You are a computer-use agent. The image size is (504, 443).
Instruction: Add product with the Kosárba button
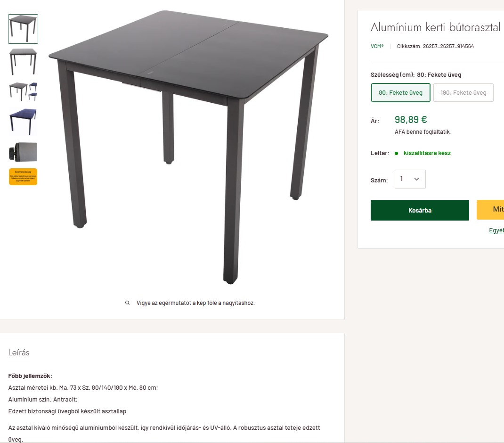tap(420, 210)
